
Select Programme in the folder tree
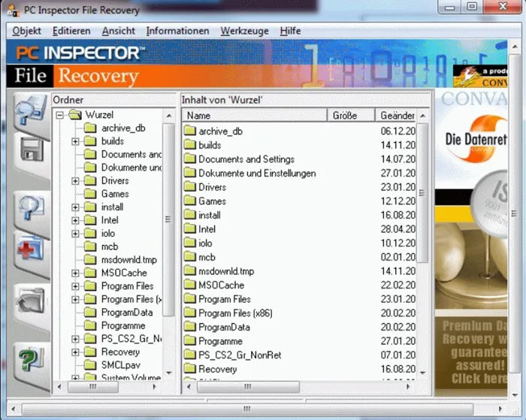coord(123,326)
